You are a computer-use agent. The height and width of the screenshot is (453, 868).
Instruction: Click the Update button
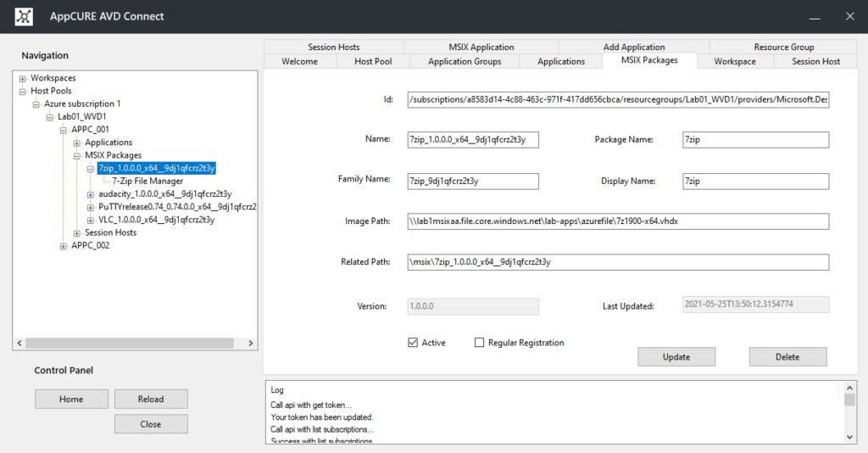(x=676, y=357)
